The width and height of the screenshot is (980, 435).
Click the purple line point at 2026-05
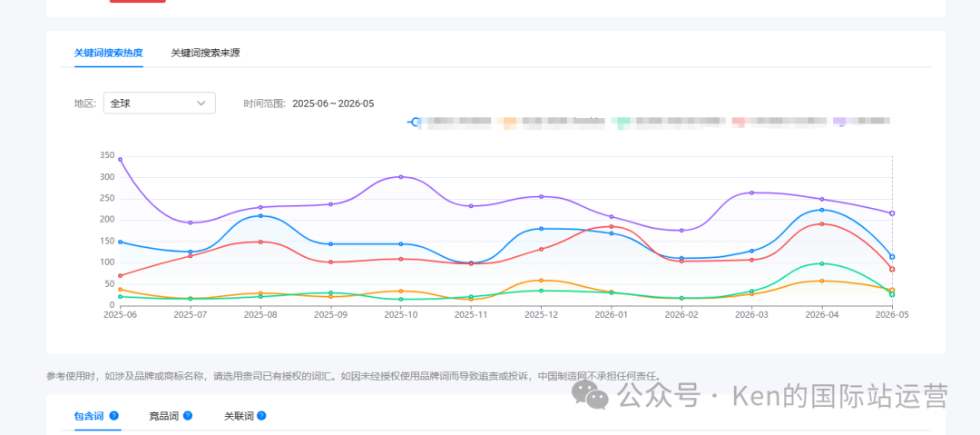click(892, 213)
